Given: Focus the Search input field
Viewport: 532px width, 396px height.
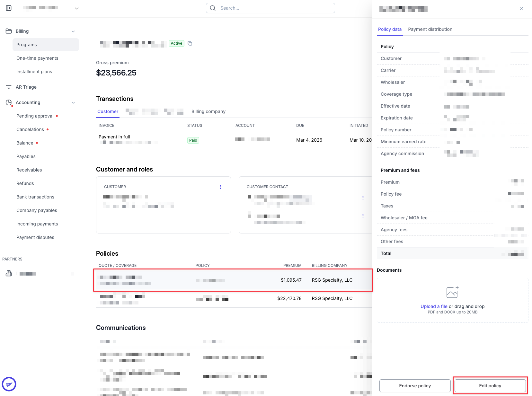Looking at the screenshot, I should pos(270,8).
